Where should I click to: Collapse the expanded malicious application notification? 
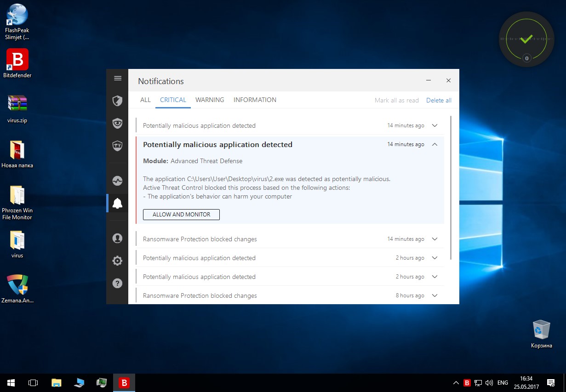pos(435,144)
